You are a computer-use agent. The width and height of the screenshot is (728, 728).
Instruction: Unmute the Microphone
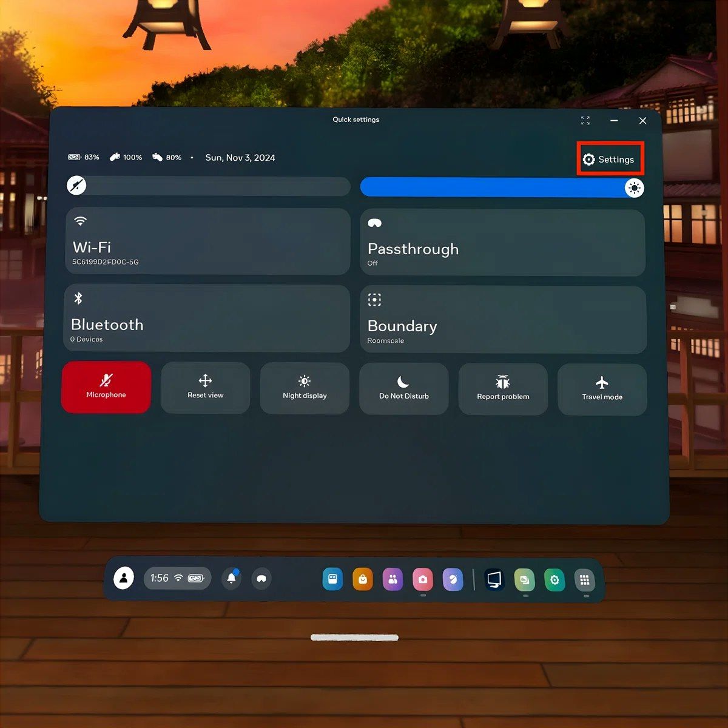click(x=106, y=387)
